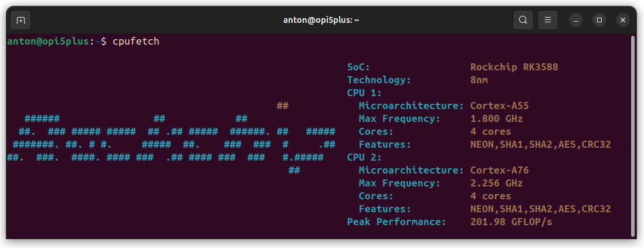Screen dimensions: 644x248
Task: Click the 2.256 GHz max frequency value
Action: pyautogui.click(x=496, y=183)
